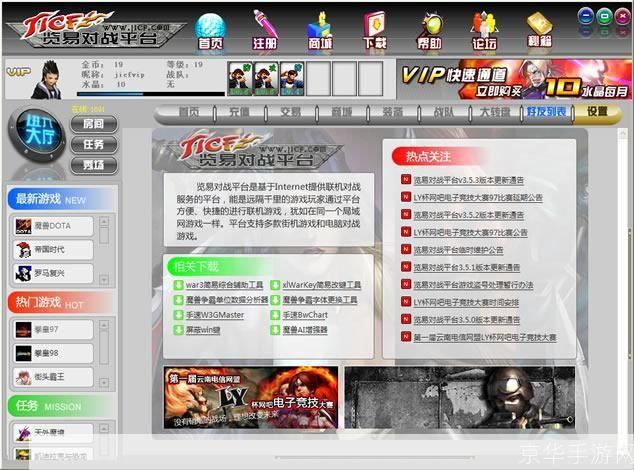
Task: Click the 热门游戏 HOT section header
Action: click(61, 303)
